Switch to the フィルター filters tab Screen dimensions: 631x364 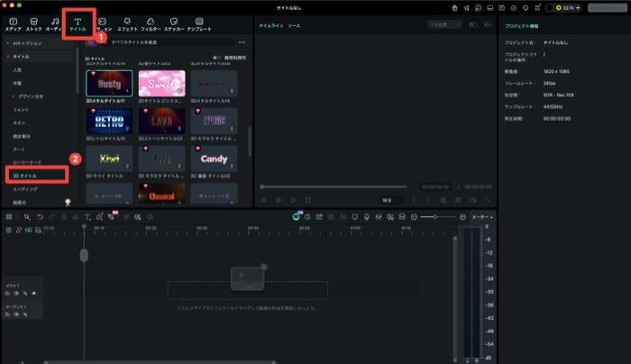[x=151, y=24]
